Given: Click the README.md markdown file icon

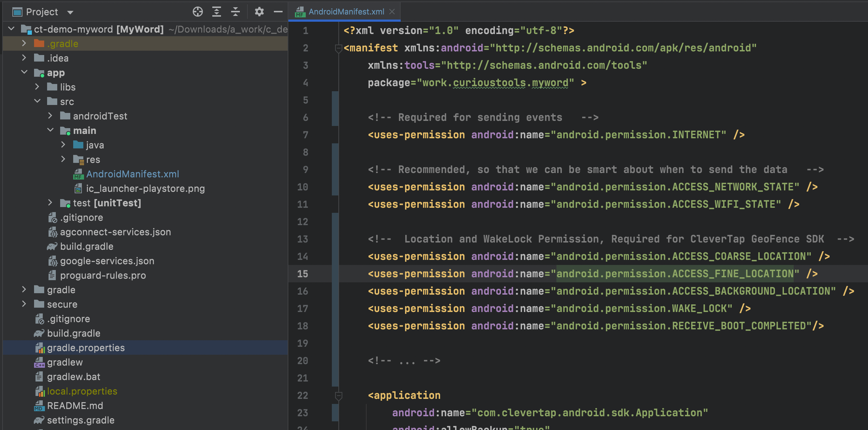Looking at the screenshot, I should tap(39, 406).
